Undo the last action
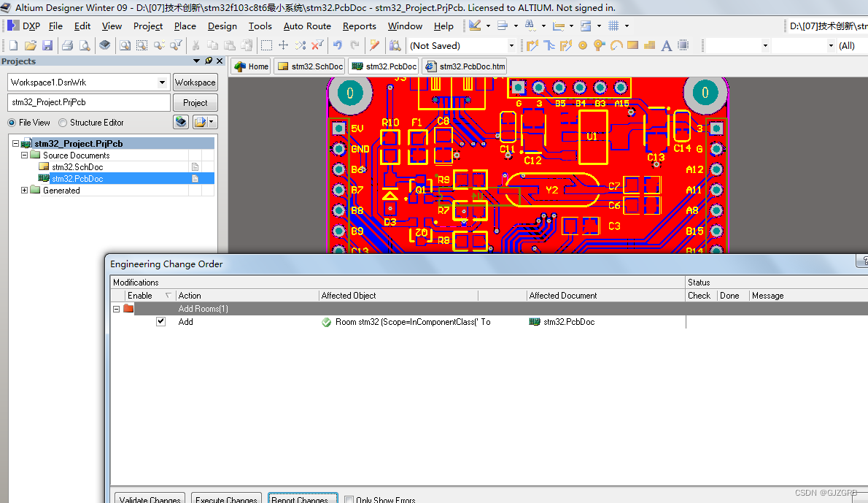Viewport: 868px width, 503px height. coord(337,45)
